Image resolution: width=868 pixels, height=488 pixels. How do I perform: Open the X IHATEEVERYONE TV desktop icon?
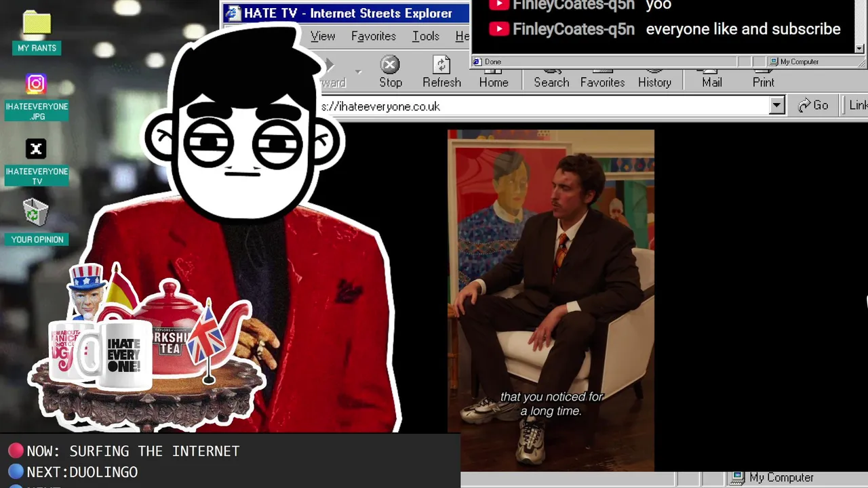click(37, 162)
